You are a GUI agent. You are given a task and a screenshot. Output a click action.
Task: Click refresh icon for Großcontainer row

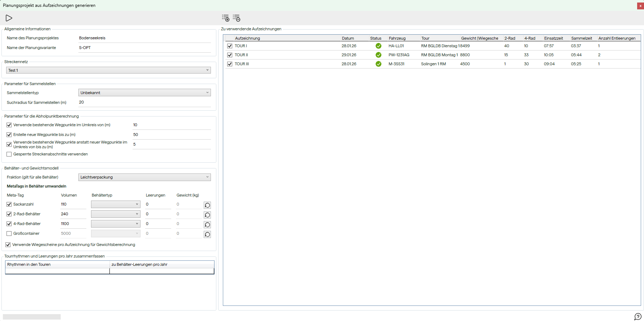pos(207,234)
